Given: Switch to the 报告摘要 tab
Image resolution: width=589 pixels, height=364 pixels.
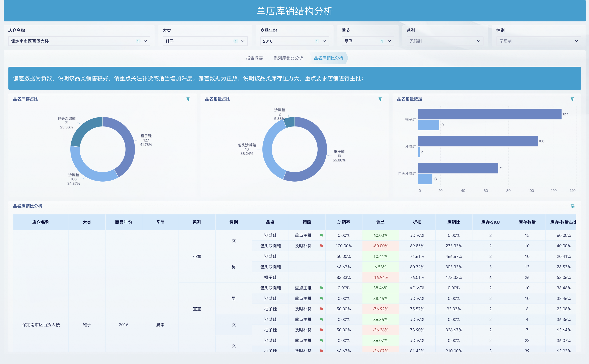Looking at the screenshot, I should click(x=254, y=58).
